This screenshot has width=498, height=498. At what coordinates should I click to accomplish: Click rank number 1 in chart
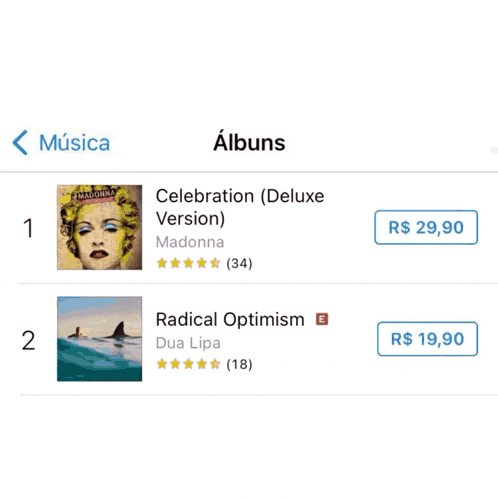point(28,228)
